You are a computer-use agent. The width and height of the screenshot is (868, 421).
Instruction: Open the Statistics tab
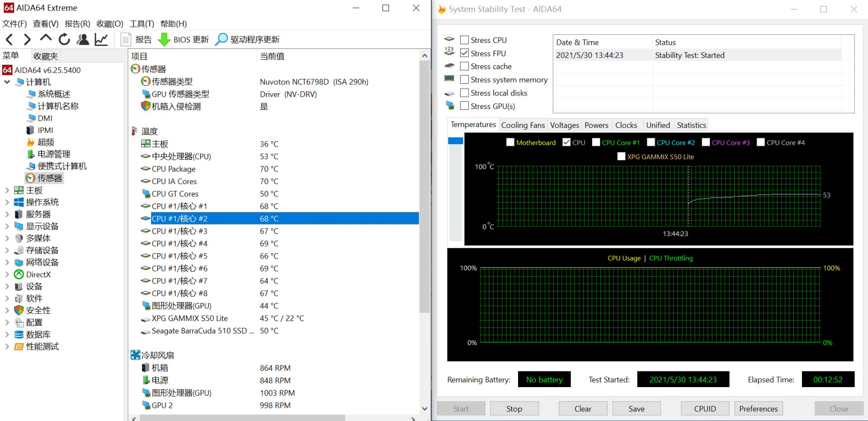(x=691, y=125)
